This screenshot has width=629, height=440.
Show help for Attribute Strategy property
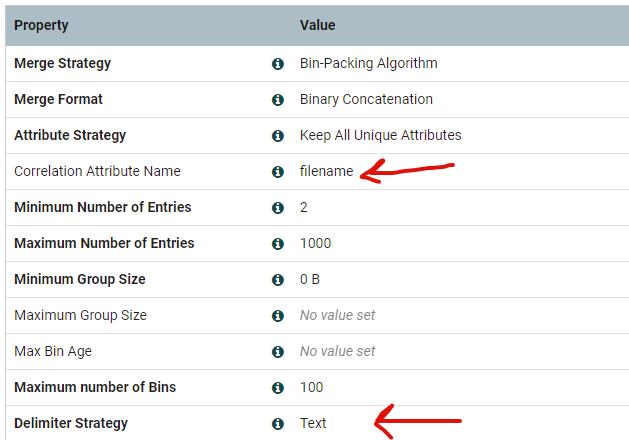278,136
